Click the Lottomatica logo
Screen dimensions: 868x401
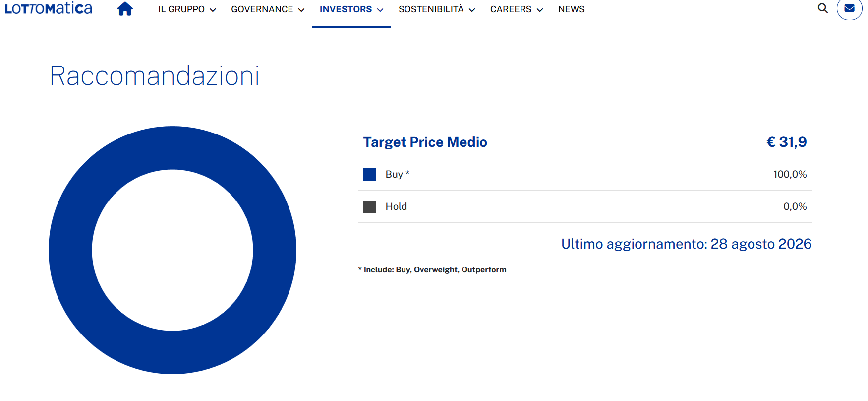(x=48, y=8)
